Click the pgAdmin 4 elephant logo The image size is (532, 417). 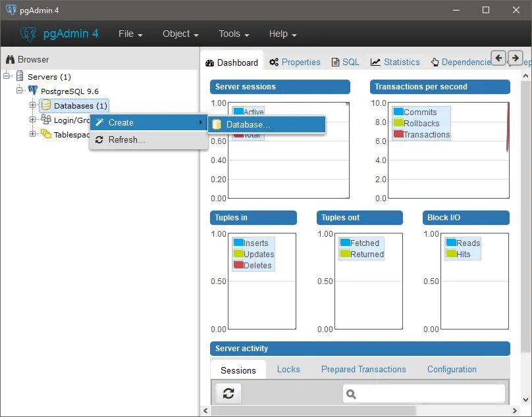28,34
